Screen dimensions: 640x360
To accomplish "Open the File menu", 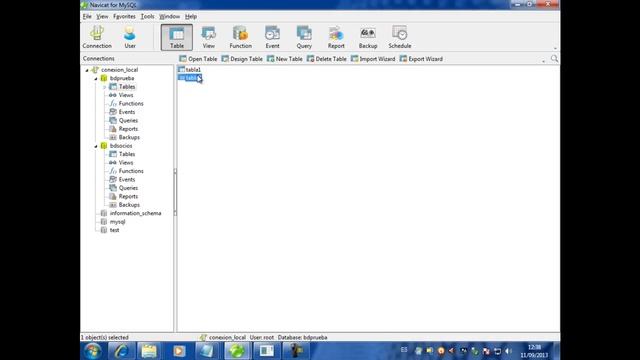I will tap(87, 16).
